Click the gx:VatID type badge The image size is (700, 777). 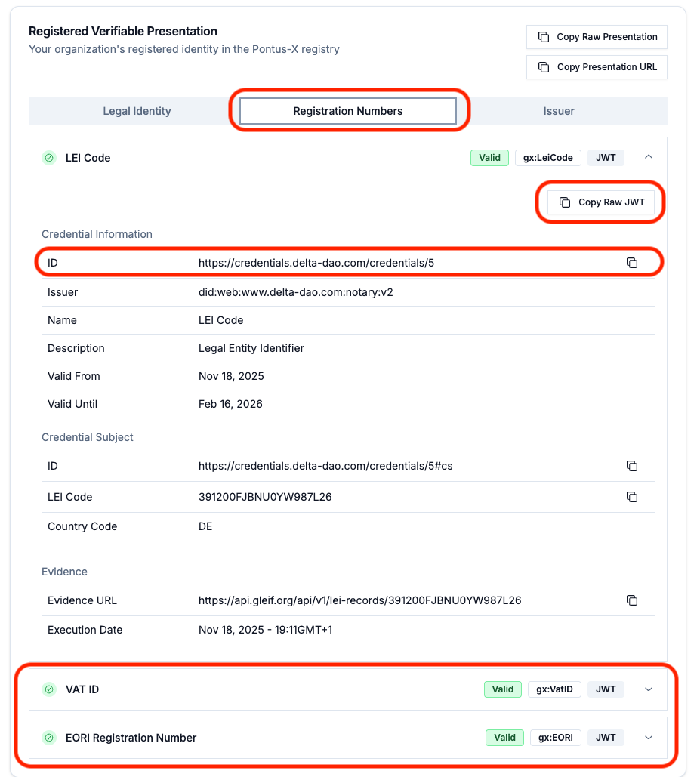point(554,689)
